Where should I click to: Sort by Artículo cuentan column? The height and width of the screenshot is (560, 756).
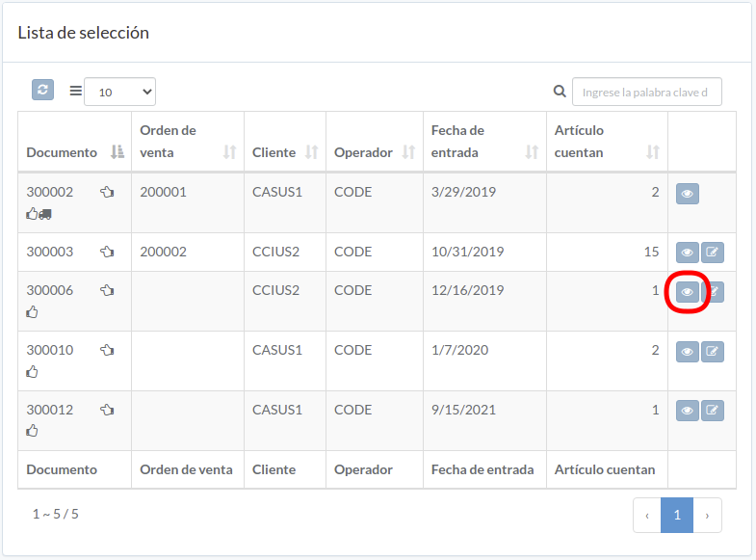607,142
